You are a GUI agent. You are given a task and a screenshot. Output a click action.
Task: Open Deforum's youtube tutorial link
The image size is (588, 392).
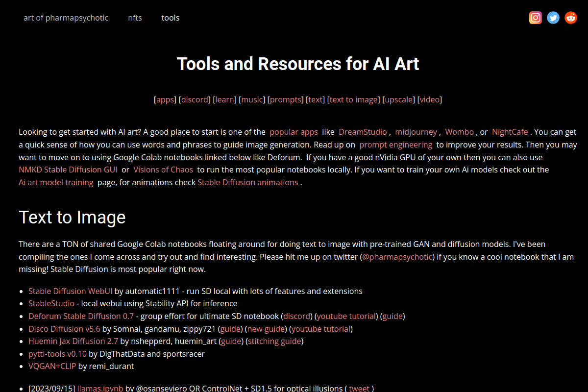[346, 316]
